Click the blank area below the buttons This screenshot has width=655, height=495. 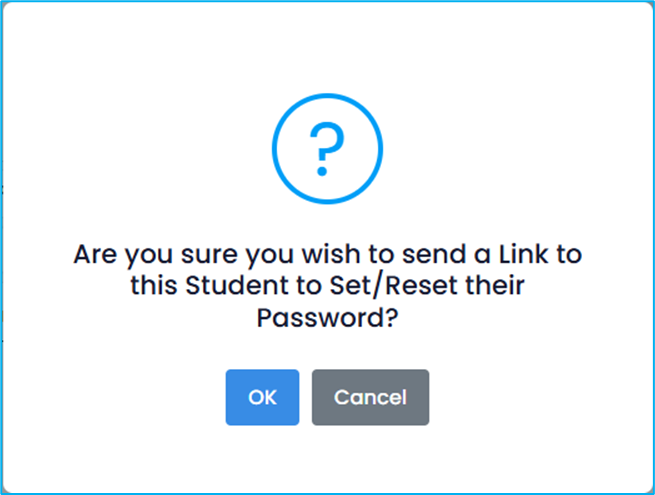click(327, 458)
